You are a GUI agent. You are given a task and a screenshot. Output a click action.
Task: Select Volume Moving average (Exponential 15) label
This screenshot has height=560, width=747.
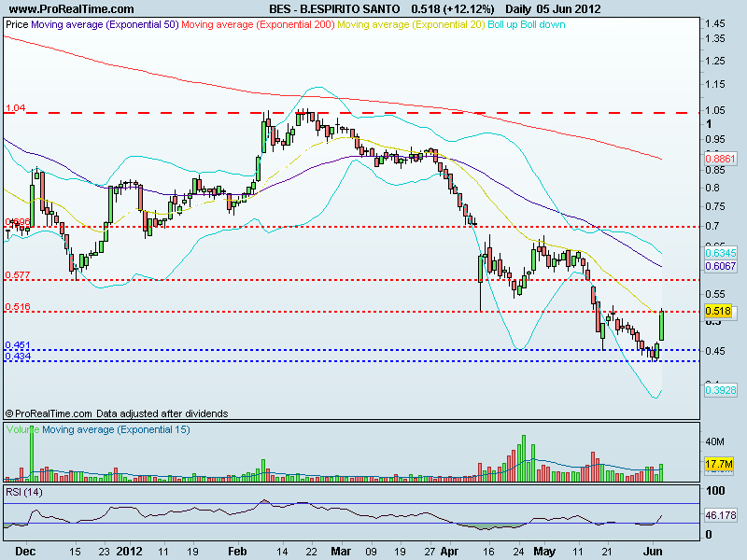(x=98, y=429)
